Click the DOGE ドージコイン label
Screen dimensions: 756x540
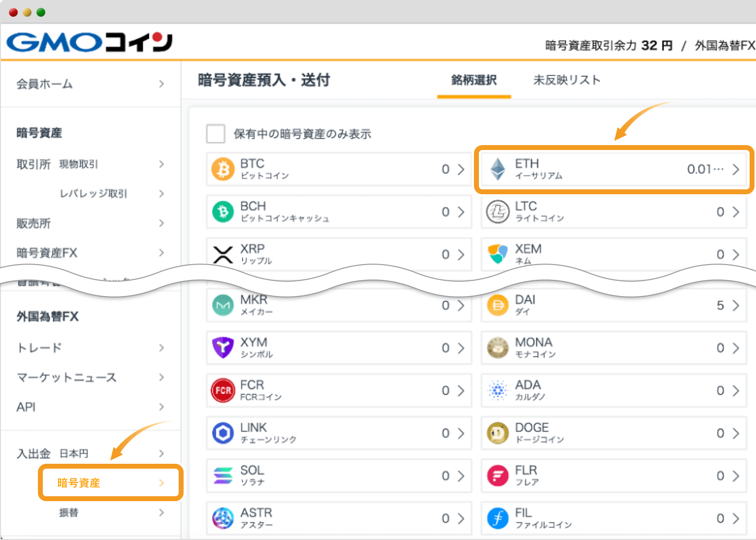(539, 433)
